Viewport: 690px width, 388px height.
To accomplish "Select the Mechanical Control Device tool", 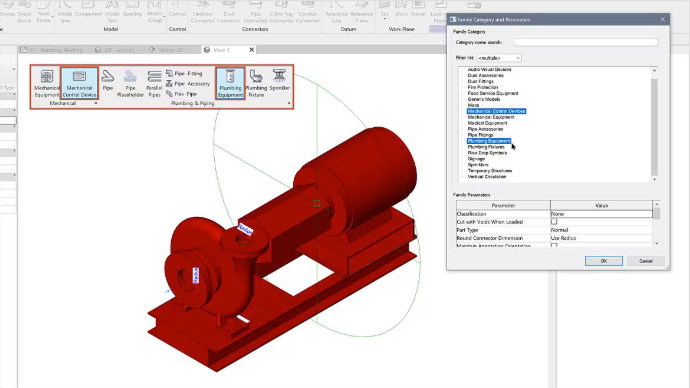I will click(x=79, y=83).
